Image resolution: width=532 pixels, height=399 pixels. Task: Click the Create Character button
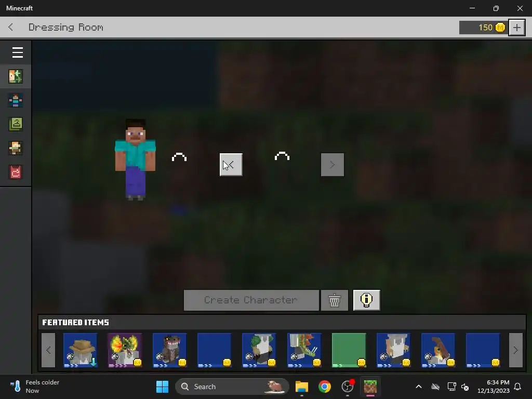(251, 300)
